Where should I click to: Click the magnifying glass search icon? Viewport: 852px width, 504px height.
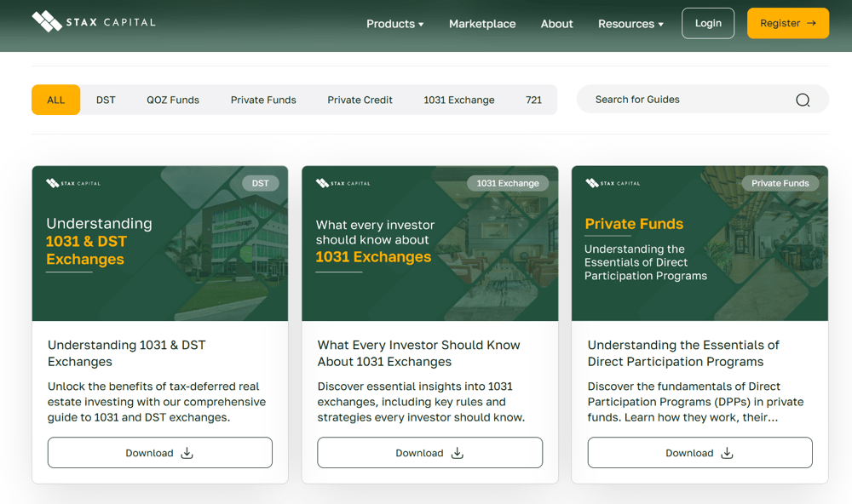click(x=803, y=100)
